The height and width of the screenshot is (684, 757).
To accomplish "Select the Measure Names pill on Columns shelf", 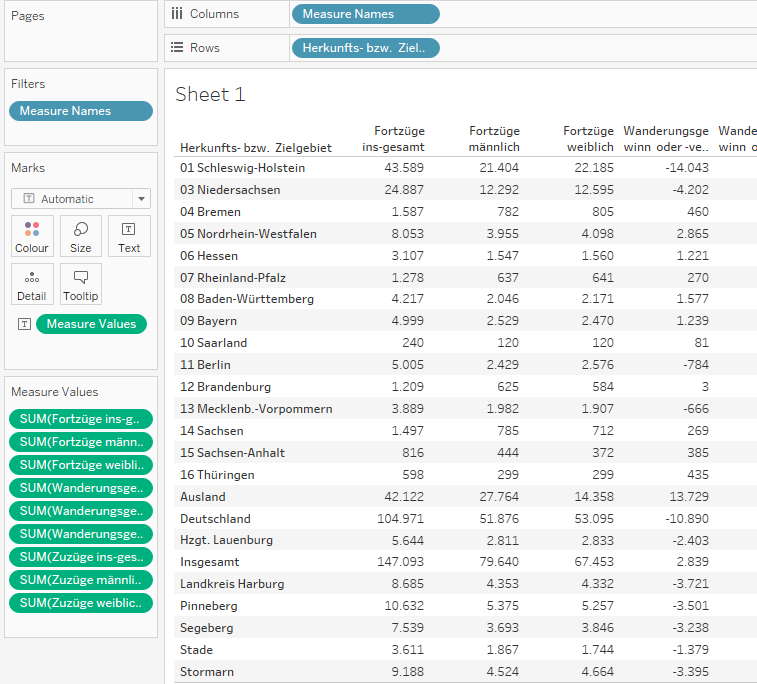I will (365, 14).
